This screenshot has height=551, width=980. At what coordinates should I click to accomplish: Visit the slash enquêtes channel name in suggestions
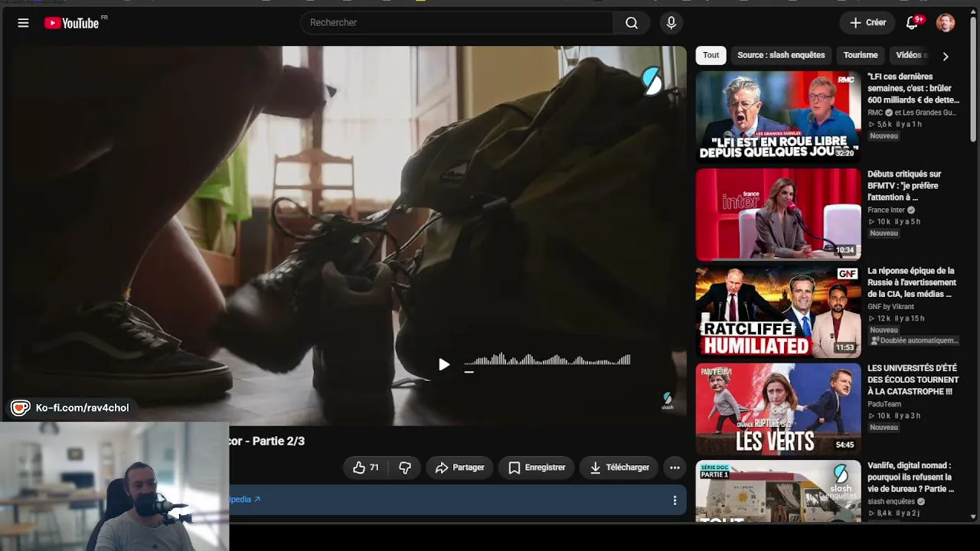click(891, 501)
